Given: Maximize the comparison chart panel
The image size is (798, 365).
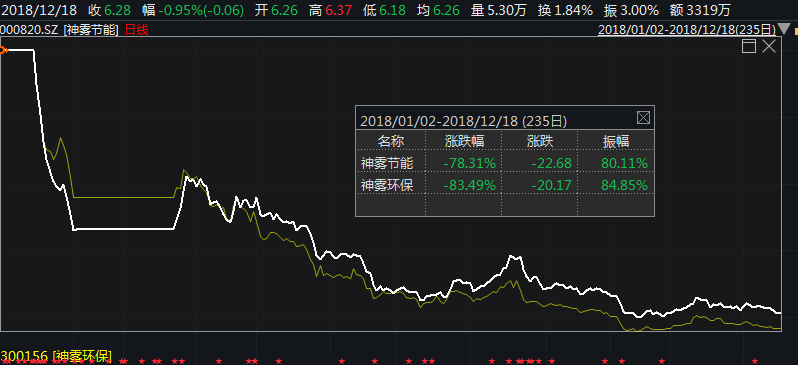Looking at the screenshot, I should coord(749,47).
